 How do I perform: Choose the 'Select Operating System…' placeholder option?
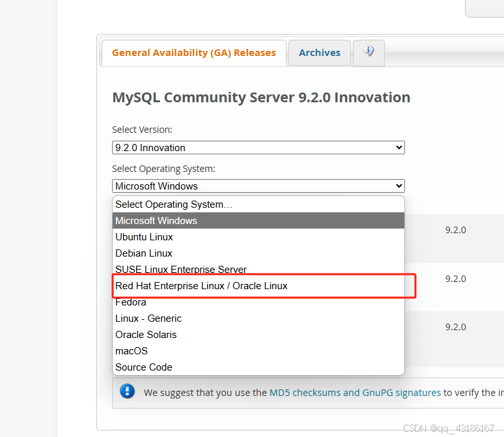pyautogui.click(x=258, y=204)
